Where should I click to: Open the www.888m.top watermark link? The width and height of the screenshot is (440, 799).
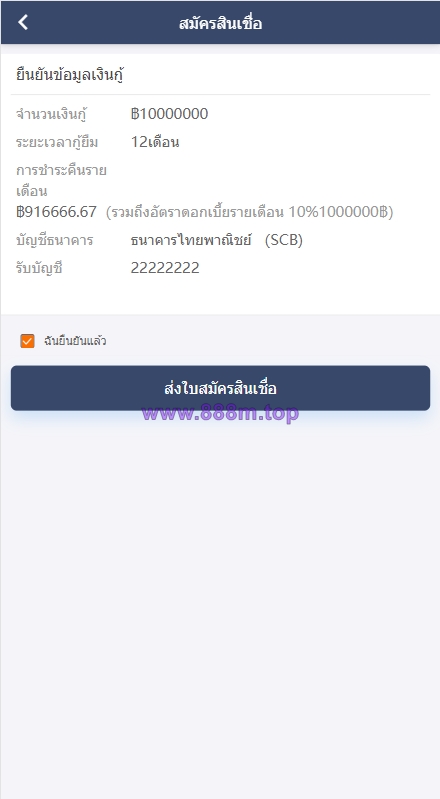220,413
